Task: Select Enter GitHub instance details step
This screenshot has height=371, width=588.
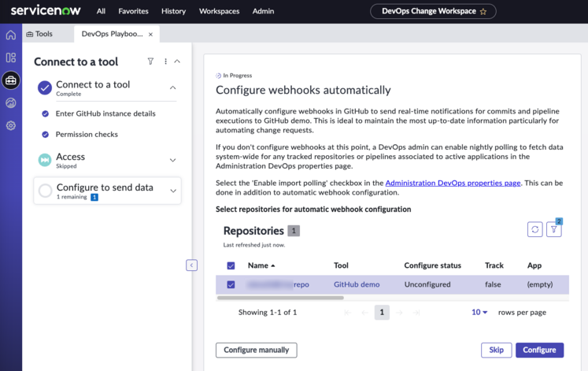Action: pos(105,113)
